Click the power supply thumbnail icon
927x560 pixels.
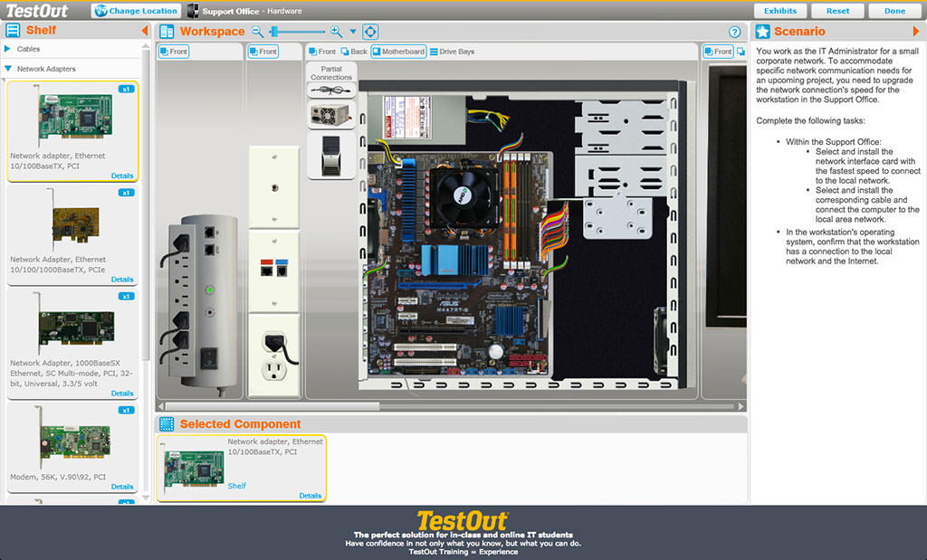(x=331, y=113)
